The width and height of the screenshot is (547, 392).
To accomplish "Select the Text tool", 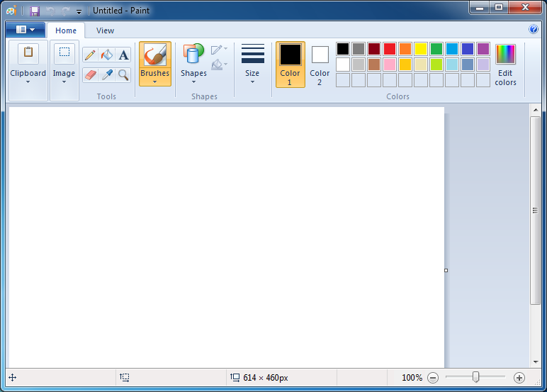I will click(x=124, y=55).
